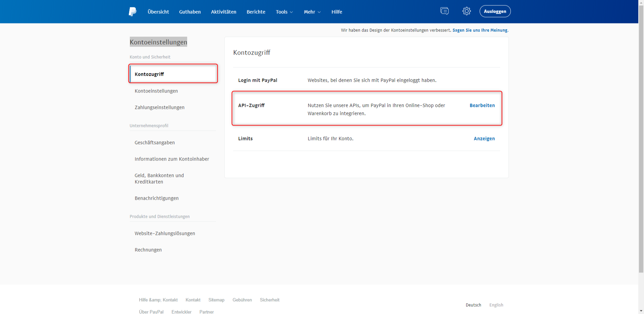This screenshot has height=314, width=644.
Task: Expand the Mehr dropdown menu
Action: (x=312, y=12)
